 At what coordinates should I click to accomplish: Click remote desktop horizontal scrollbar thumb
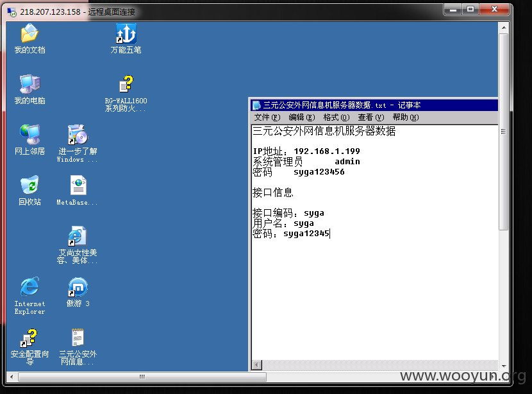(x=142, y=377)
